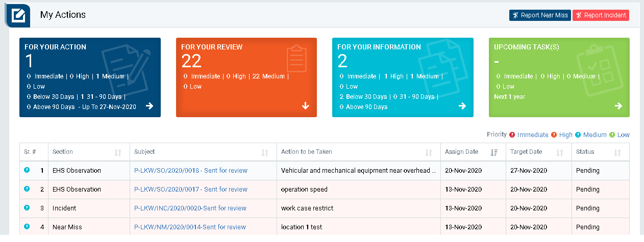Click the medium priority icon in row 1

click(x=27, y=171)
